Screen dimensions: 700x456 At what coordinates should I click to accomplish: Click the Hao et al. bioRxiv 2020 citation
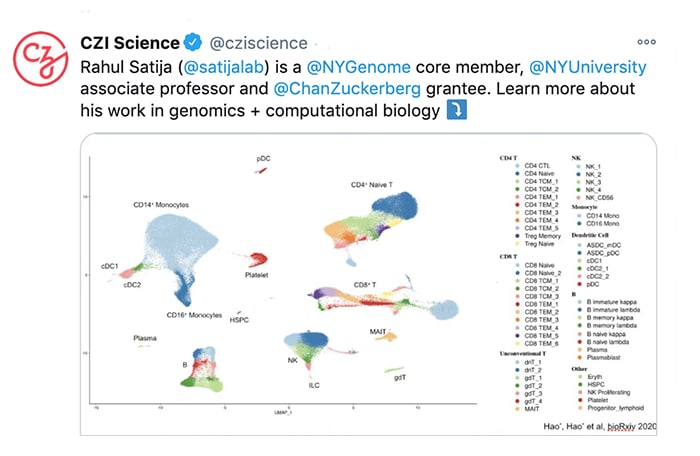pos(600,427)
